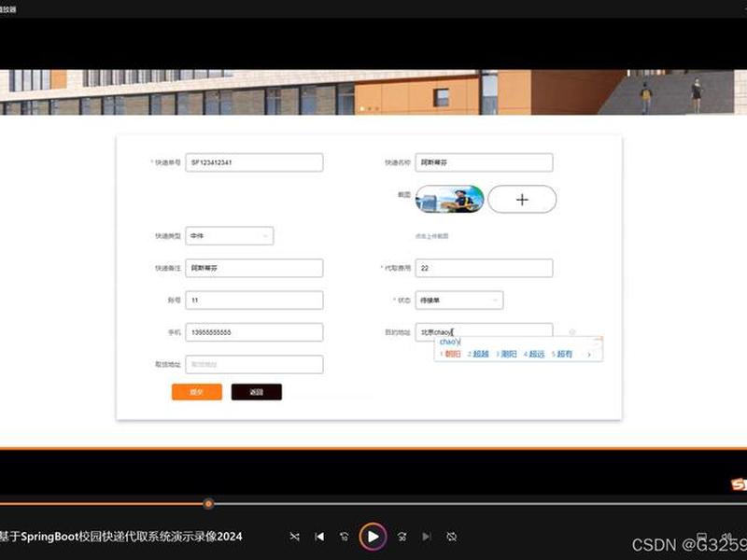Skip to the next track
The height and width of the screenshot is (560, 747).
[427, 537]
